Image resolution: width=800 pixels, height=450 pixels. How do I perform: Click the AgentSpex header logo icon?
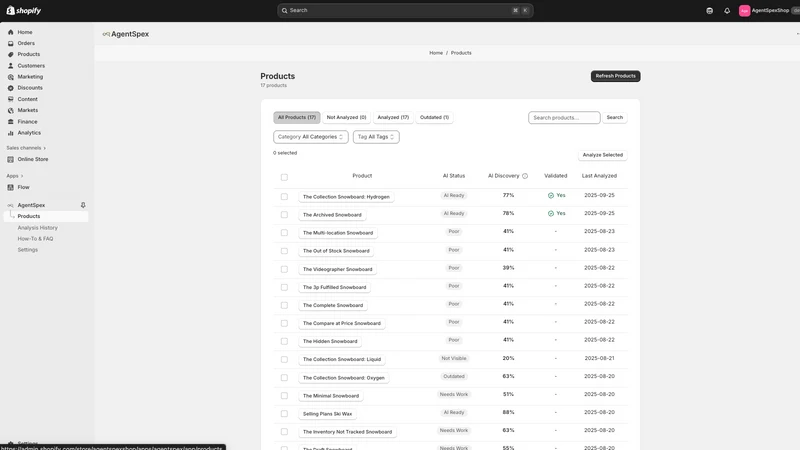pyautogui.click(x=106, y=34)
